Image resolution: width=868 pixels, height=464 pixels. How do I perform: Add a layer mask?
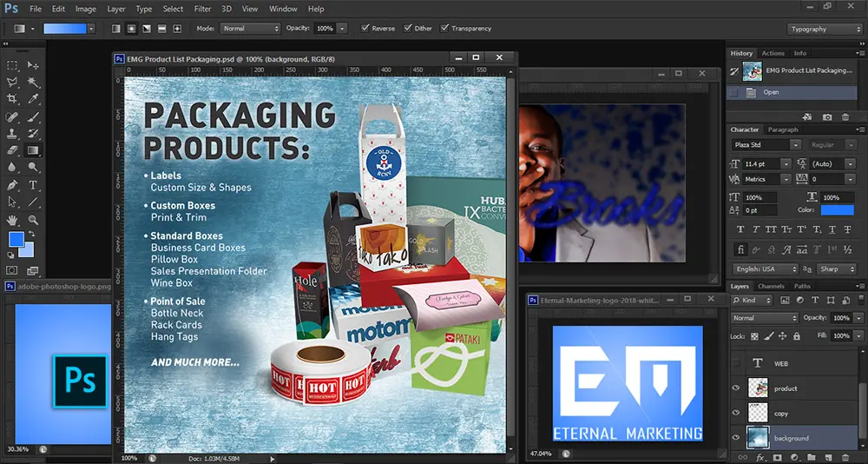777,458
